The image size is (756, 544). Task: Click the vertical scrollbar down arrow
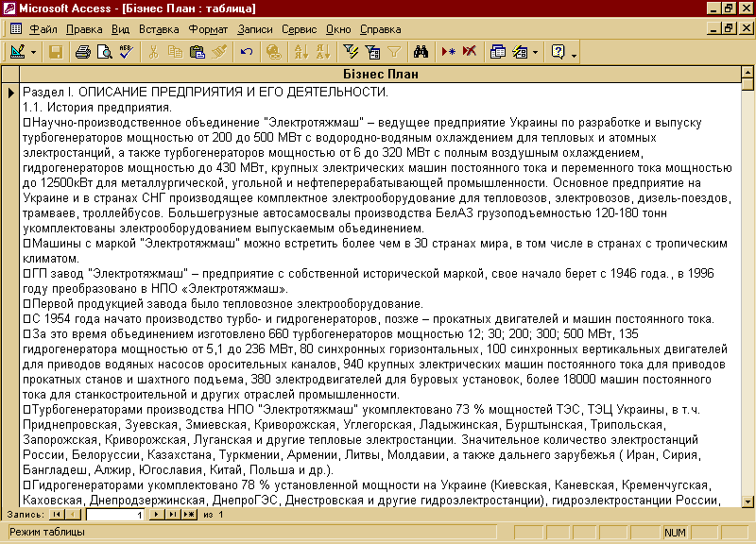tap(747, 501)
